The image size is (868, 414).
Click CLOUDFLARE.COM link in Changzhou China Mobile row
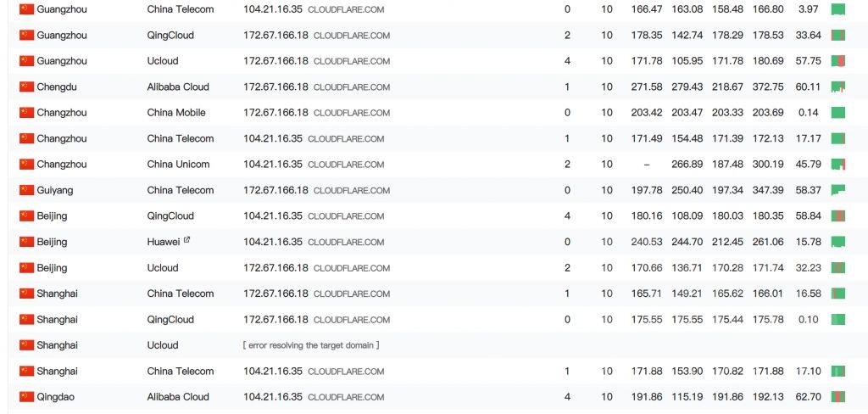point(352,113)
